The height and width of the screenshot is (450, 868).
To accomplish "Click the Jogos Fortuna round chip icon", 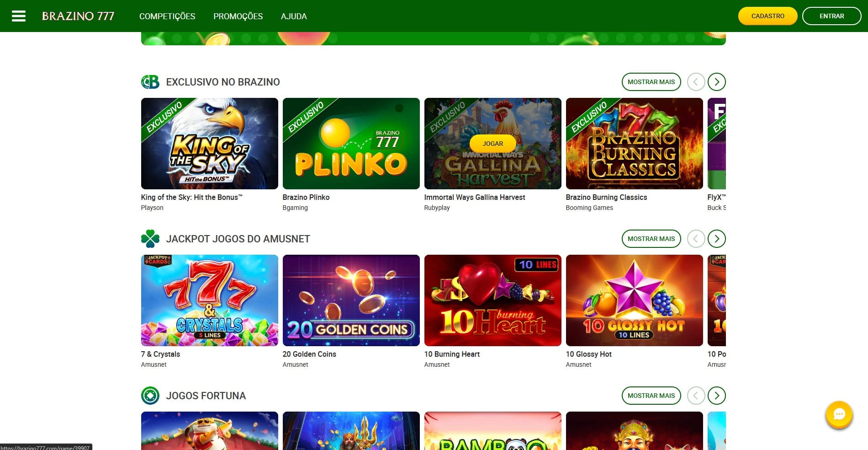I will 150,396.
